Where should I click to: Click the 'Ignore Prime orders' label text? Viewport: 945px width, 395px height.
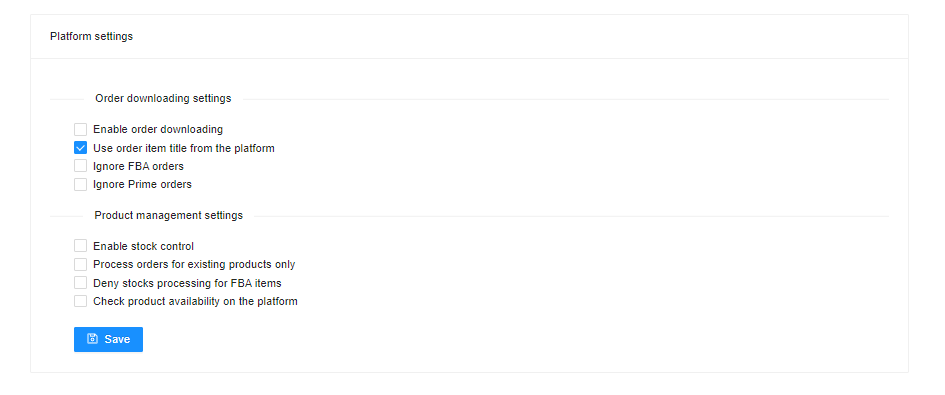tap(142, 185)
